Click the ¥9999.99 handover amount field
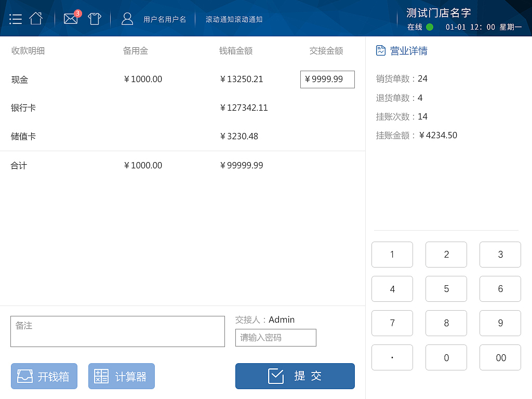Screen dimensions: 532x399 (327, 79)
